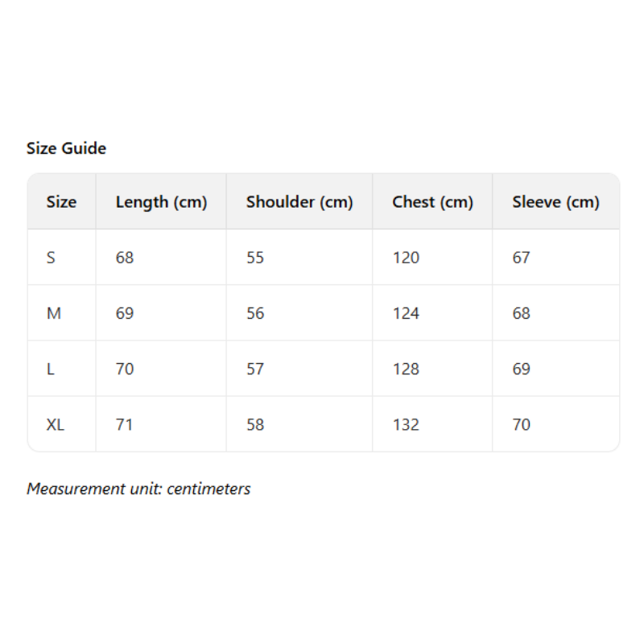The height and width of the screenshot is (644, 644).
Task: Select the S size row label
Action: (x=52, y=258)
